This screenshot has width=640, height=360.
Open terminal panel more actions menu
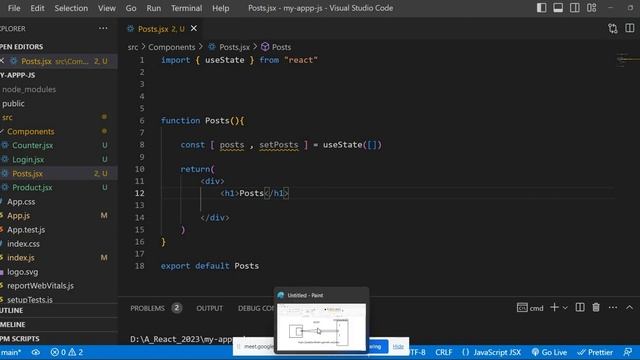pos(613,307)
